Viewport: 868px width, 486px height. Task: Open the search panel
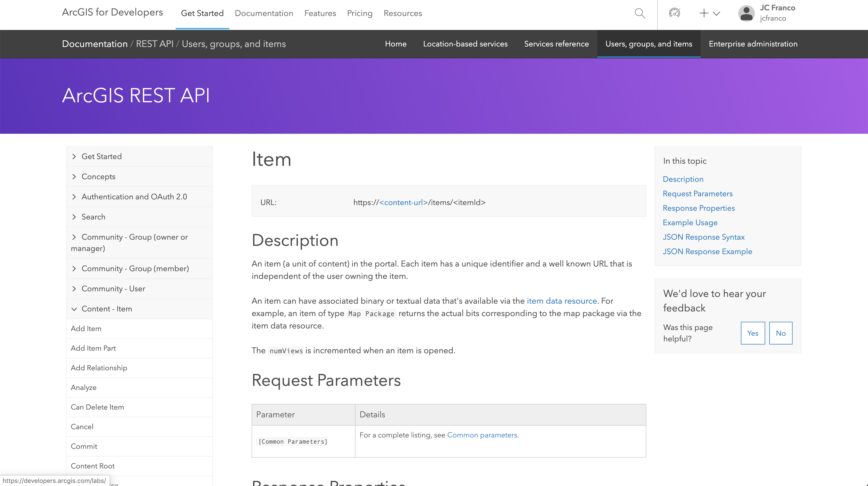pyautogui.click(x=640, y=13)
